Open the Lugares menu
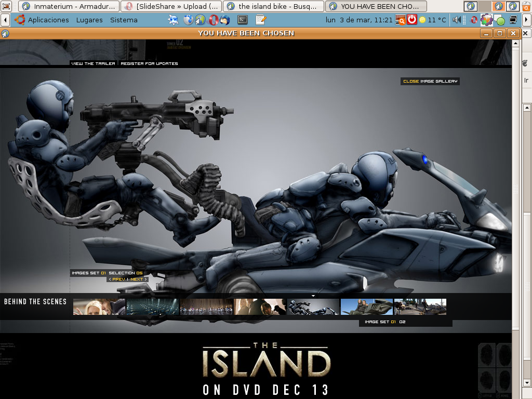The image size is (532, 399). 89,20
